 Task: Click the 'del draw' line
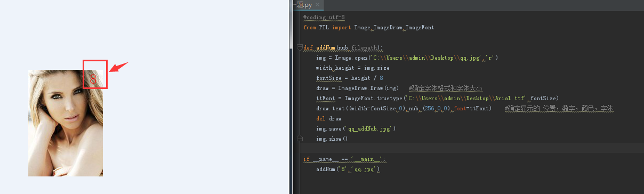(x=328, y=118)
